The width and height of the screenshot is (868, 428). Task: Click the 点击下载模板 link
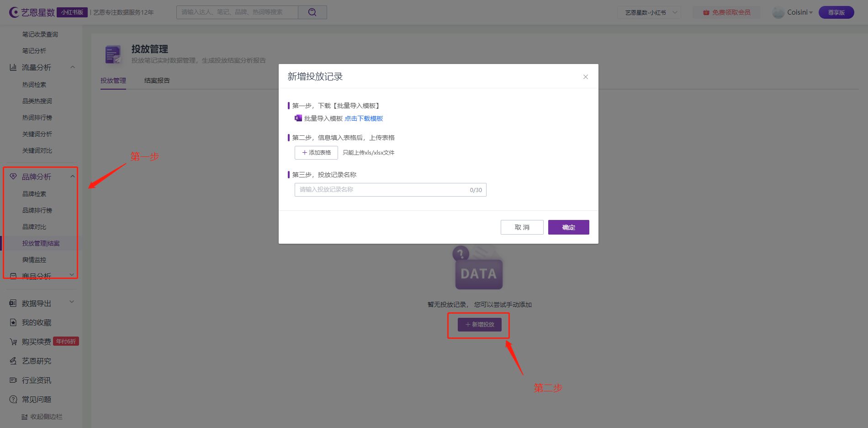pos(363,118)
